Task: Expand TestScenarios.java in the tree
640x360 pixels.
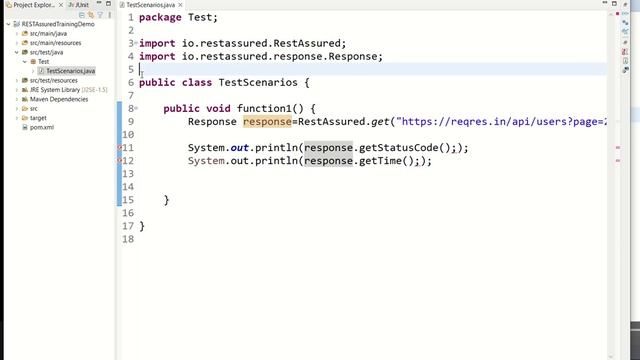Action: pyautogui.click(x=33, y=71)
